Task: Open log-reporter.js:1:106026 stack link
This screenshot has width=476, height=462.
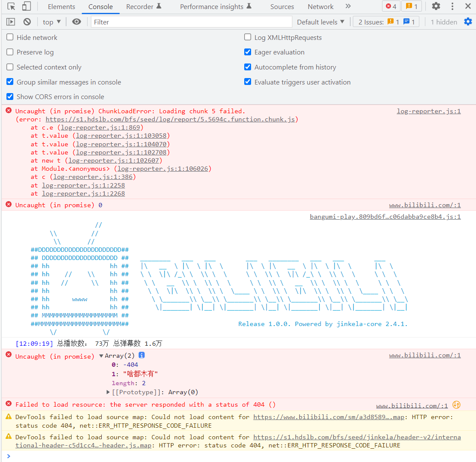Action: click(x=163, y=169)
